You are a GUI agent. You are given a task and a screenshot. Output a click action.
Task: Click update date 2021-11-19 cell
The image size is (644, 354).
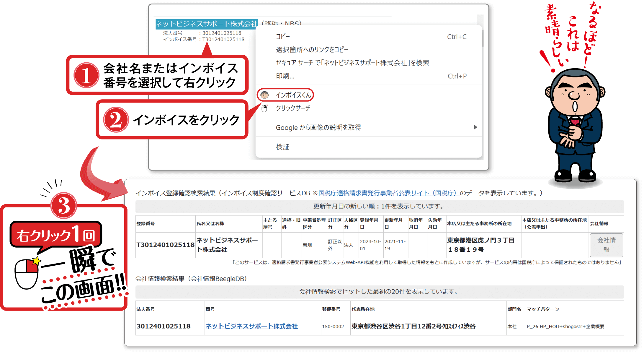(395, 245)
